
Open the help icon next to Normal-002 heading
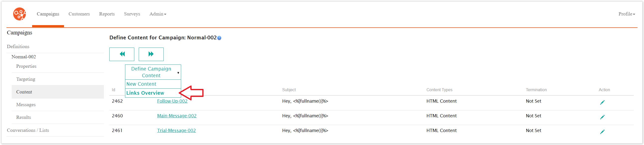[x=219, y=38]
